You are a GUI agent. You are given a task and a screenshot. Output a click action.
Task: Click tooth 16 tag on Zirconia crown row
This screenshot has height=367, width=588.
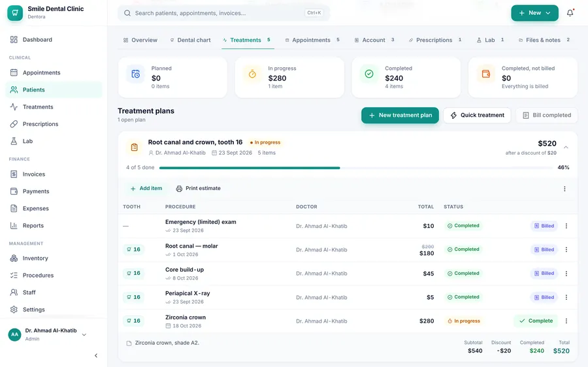133,321
